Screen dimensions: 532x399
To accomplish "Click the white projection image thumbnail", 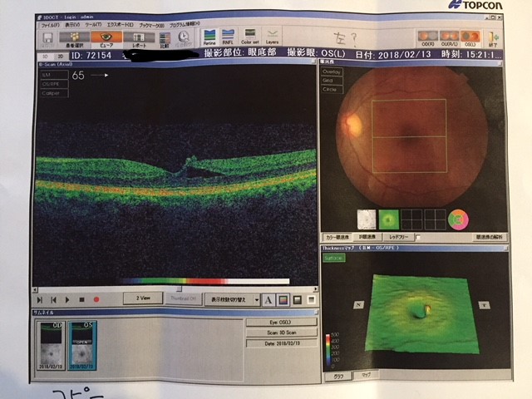I will tap(367, 219).
